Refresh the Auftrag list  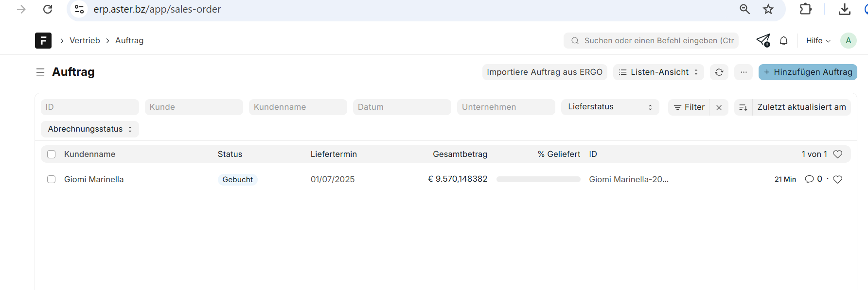[719, 72]
